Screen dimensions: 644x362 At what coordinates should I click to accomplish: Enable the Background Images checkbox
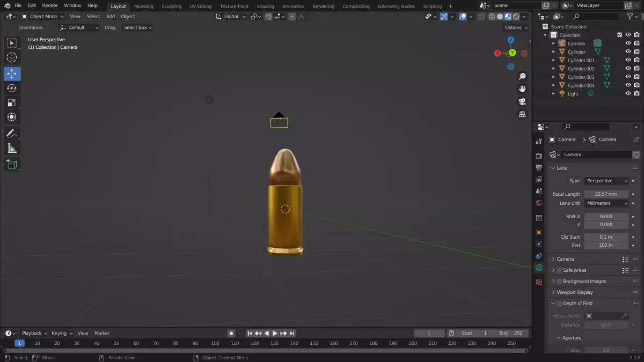coord(559,281)
